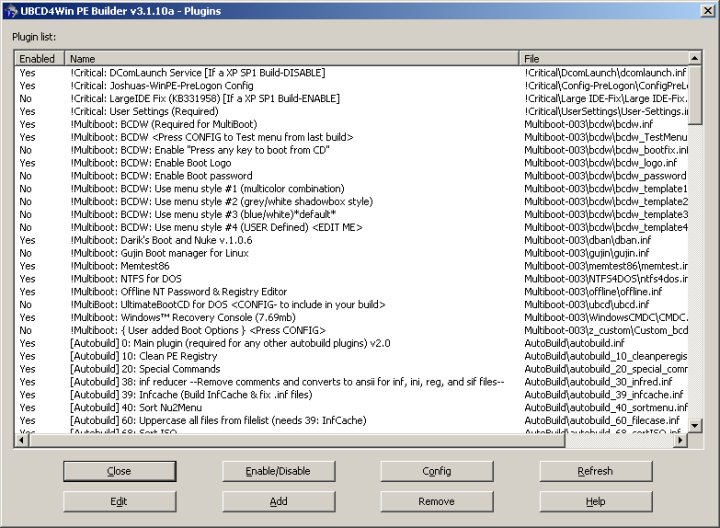Click the Edit button
Screen dimensions: 720x528
coord(119,501)
